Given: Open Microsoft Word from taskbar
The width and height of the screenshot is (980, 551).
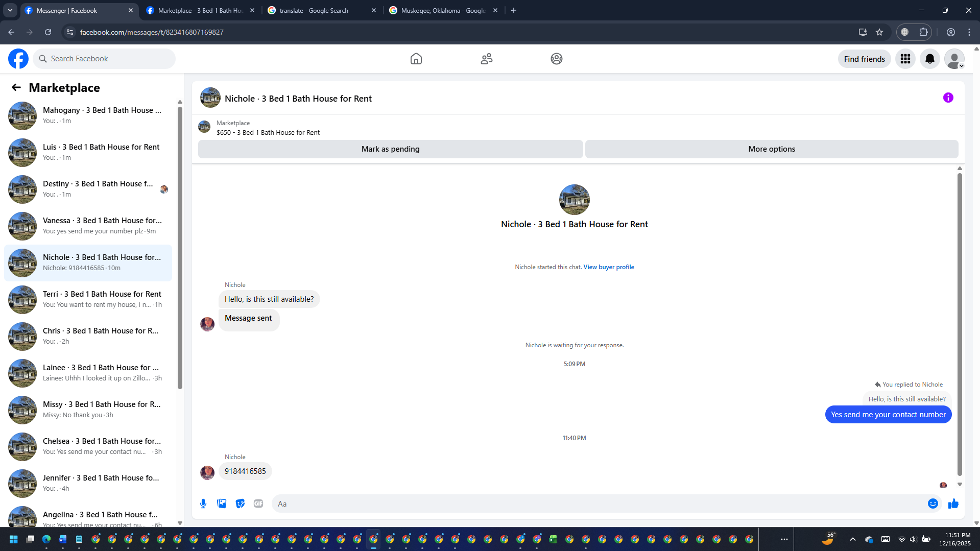Looking at the screenshot, I should pos(63,539).
